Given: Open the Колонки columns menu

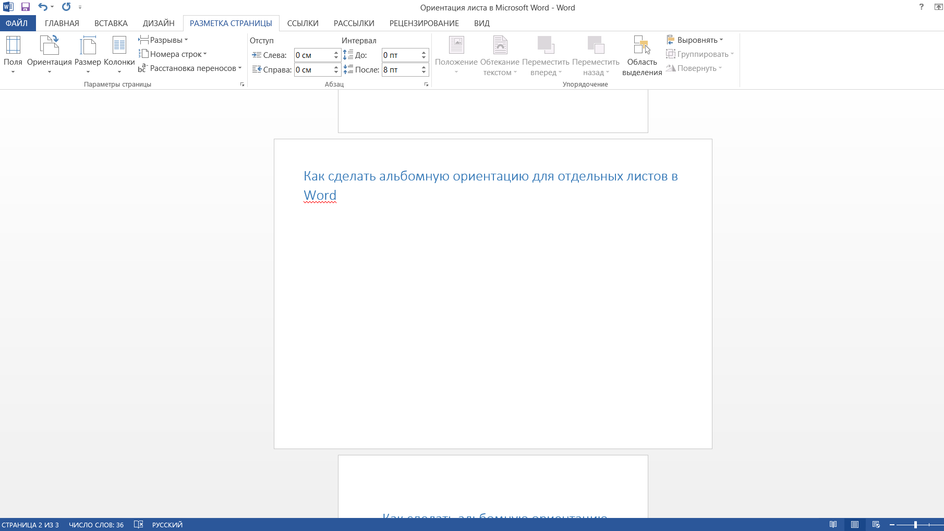Looking at the screenshot, I should 119,54.
